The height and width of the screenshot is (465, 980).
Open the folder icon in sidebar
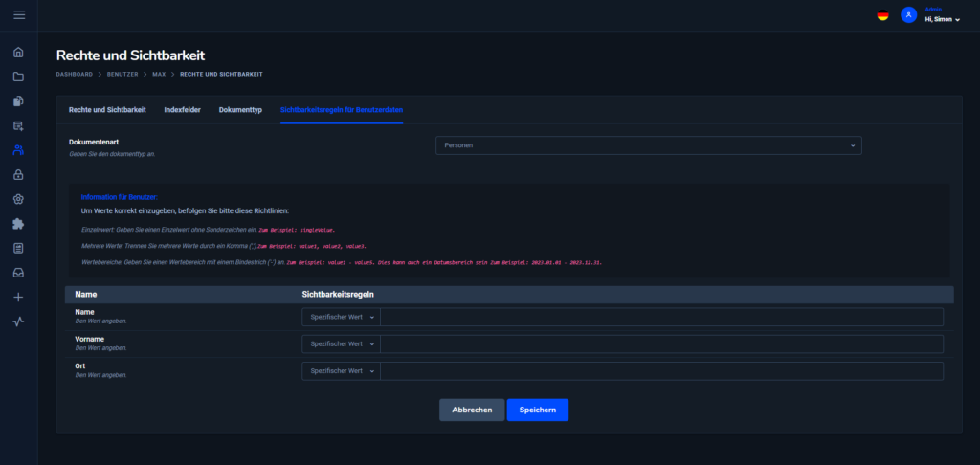[19, 77]
